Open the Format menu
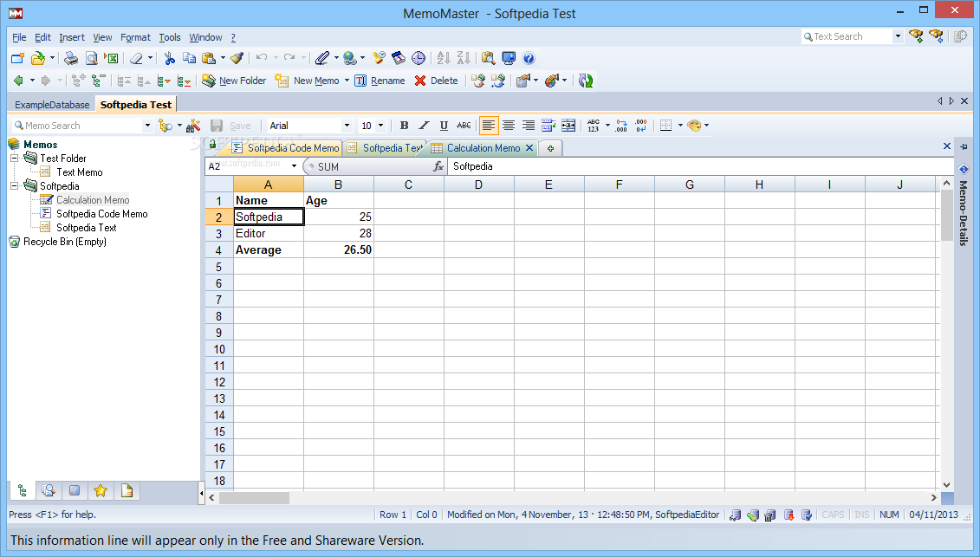Viewport: 980px width, 557px height. 136,37
